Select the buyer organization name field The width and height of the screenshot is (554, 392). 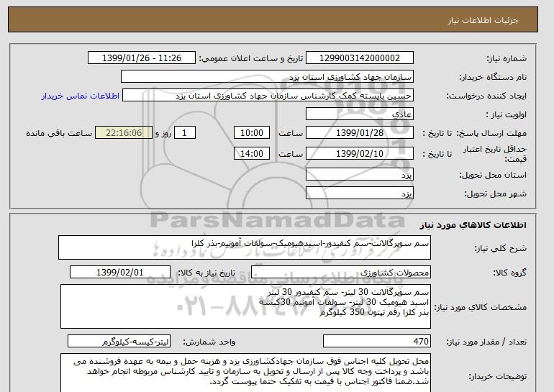tap(267, 77)
